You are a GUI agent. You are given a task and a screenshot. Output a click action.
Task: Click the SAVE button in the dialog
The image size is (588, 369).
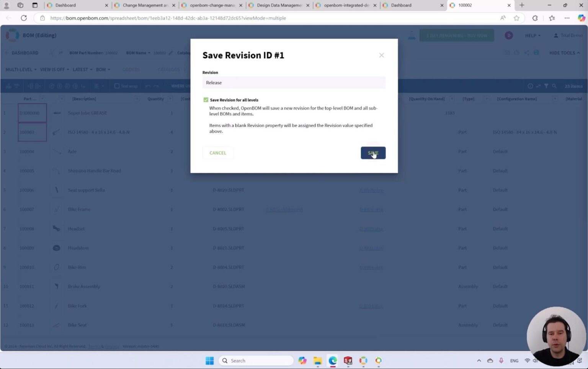[372, 153]
